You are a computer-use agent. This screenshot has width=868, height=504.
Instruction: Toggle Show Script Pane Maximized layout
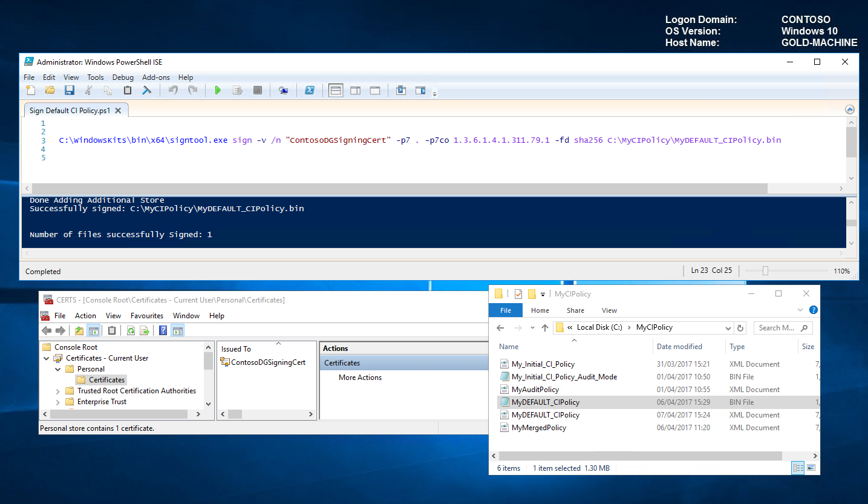pos(375,91)
